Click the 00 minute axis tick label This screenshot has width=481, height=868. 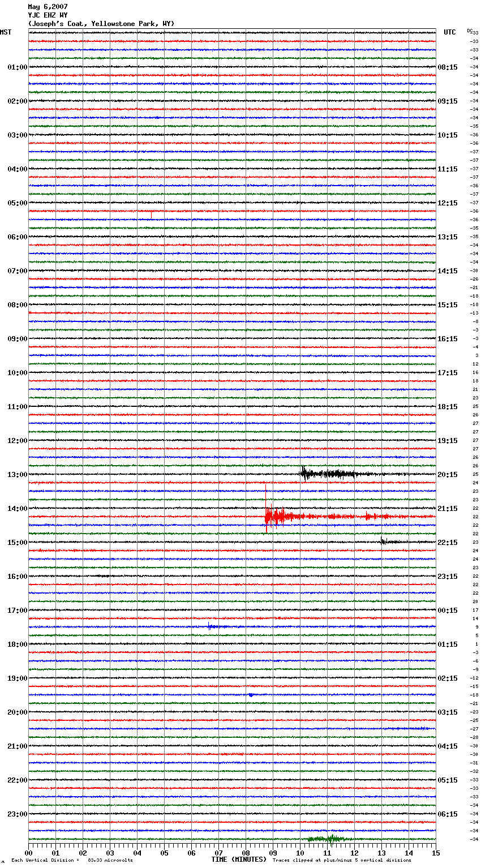pyautogui.click(x=28, y=853)
